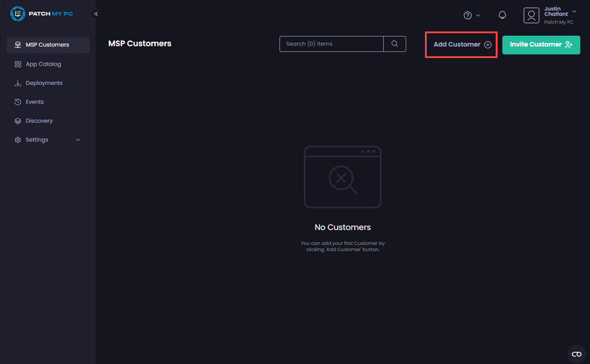Select the MSP Customers sidebar icon

[18, 44]
